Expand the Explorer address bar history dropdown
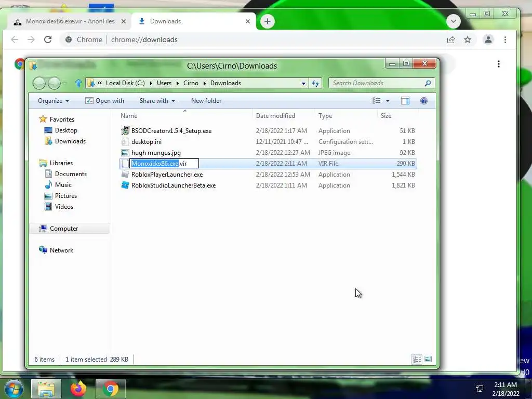 [x=303, y=83]
